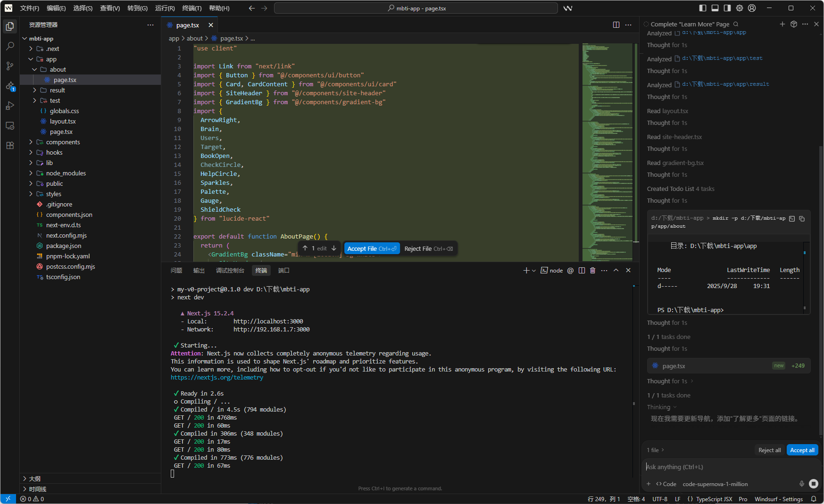
Task: Switch to the 输出 panel tab
Action: [x=199, y=271]
